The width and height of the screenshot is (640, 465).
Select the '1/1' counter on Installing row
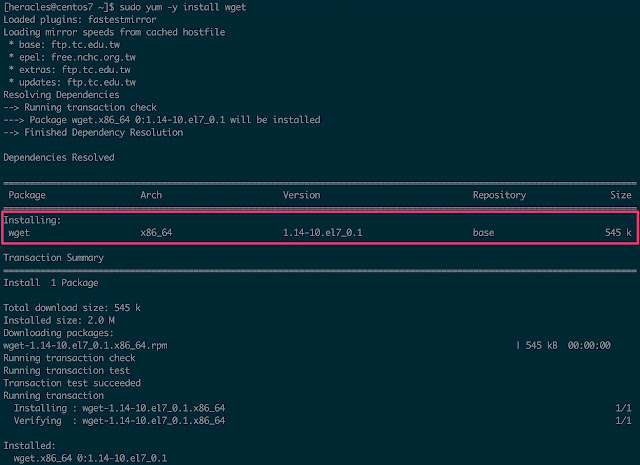pyautogui.click(x=623, y=408)
